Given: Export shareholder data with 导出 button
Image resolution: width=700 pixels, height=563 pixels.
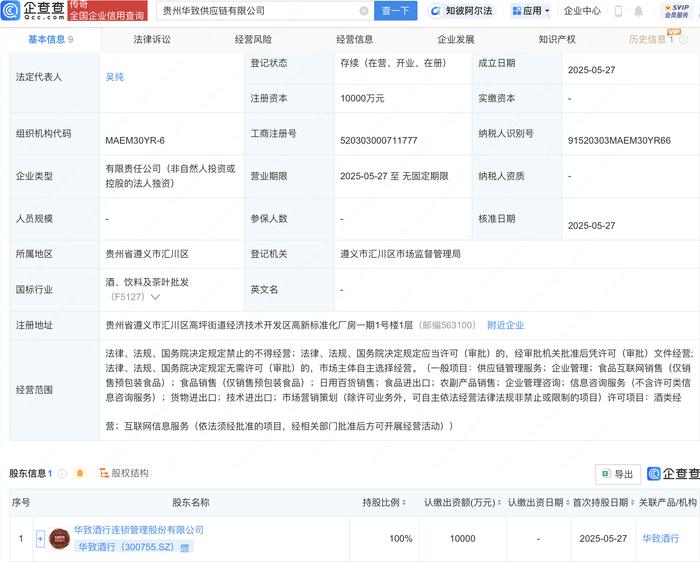Looking at the screenshot, I should click(618, 474).
